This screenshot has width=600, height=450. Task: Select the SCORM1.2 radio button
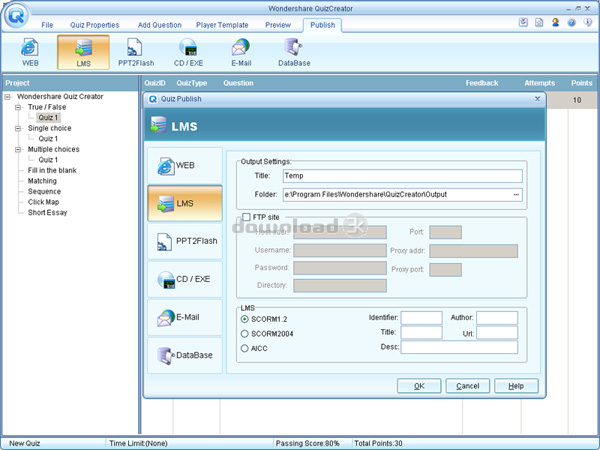coord(245,319)
